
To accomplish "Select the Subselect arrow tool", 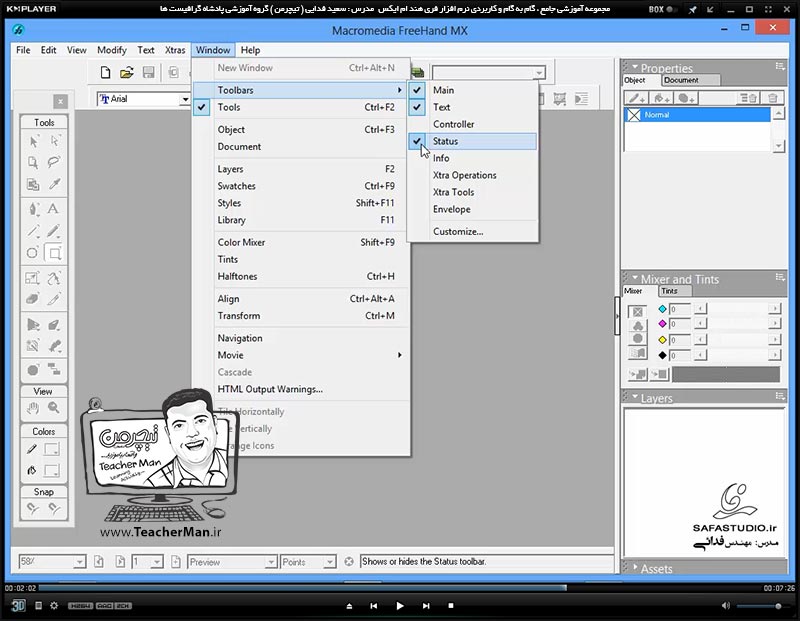I will click(54, 141).
